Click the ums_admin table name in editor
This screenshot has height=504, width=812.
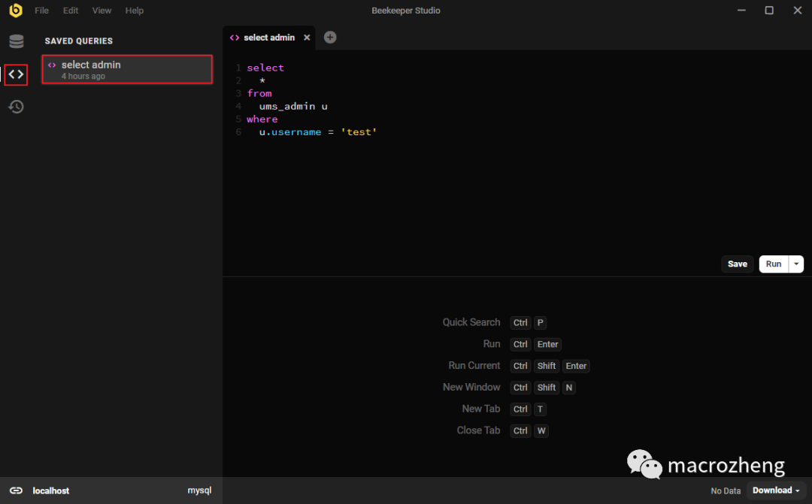point(287,106)
